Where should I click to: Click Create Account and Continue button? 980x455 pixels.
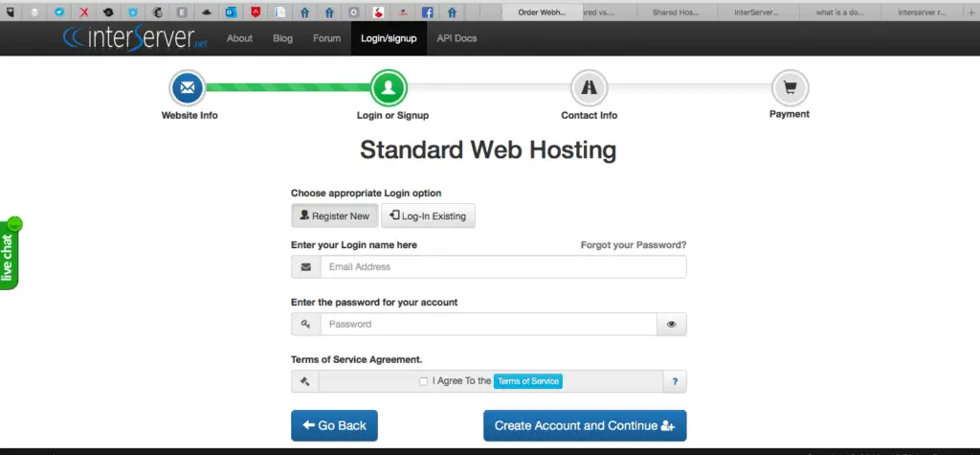[585, 425]
